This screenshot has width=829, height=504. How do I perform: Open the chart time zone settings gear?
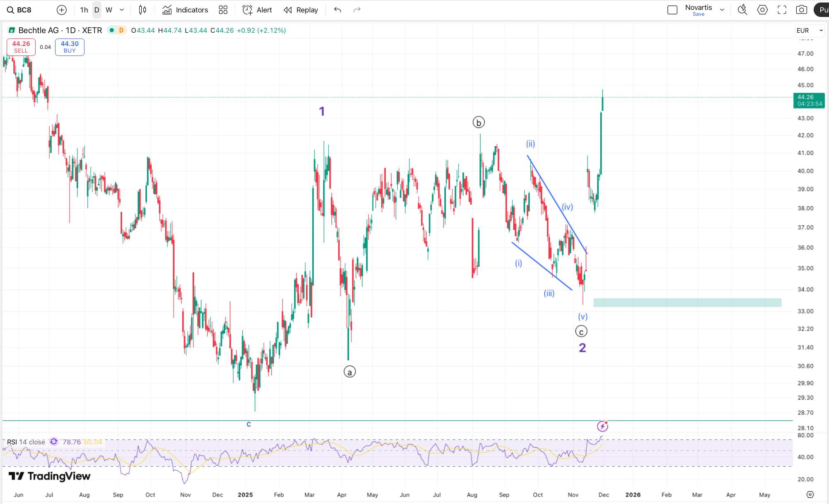pyautogui.click(x=810, y=494)
